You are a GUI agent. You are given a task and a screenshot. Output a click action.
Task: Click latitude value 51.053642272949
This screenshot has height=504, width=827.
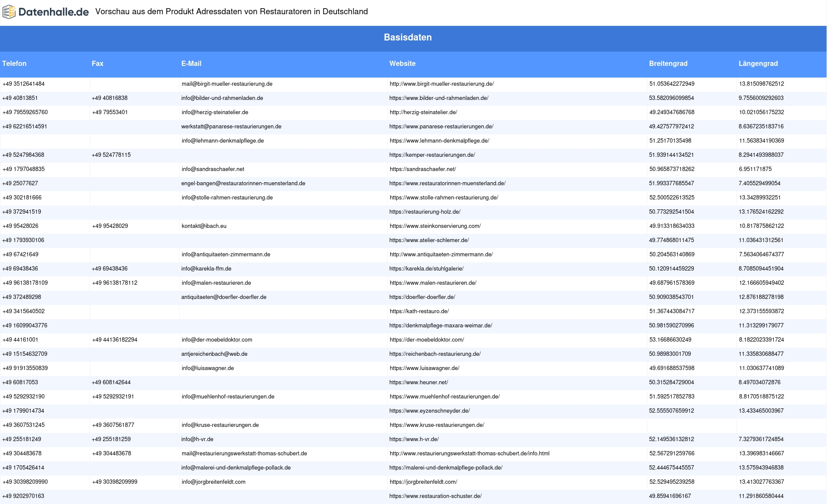672,84
